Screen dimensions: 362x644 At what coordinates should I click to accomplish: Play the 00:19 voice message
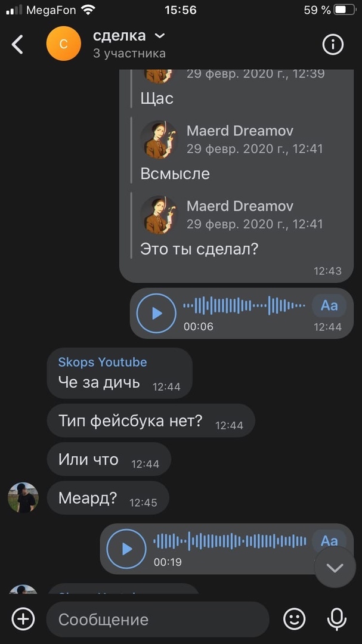tap(126, 549)
